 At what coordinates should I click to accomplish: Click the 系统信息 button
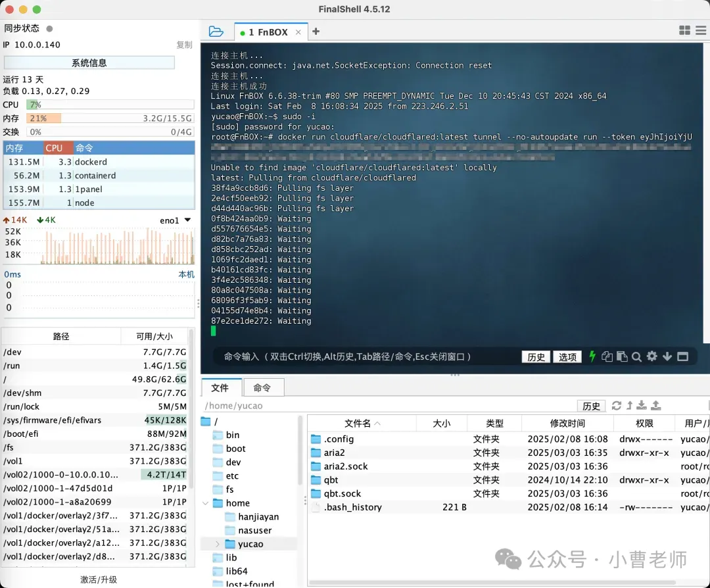[x=89, y=63]
